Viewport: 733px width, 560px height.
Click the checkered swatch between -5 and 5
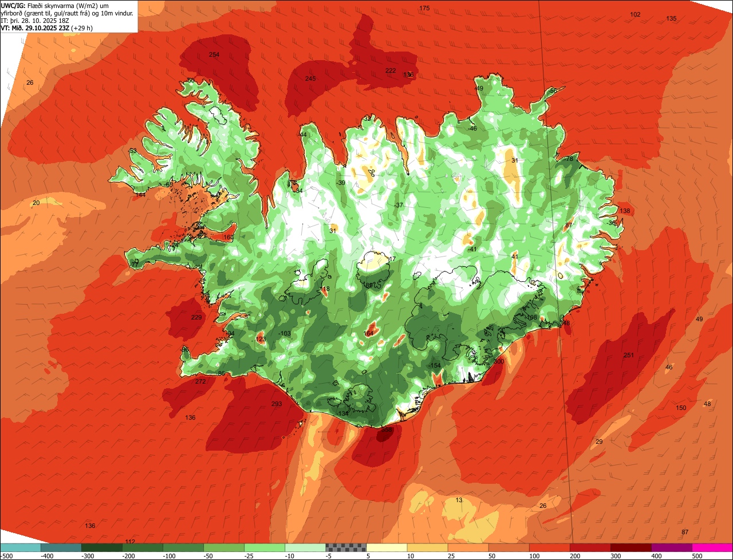(x=346, y=547)
